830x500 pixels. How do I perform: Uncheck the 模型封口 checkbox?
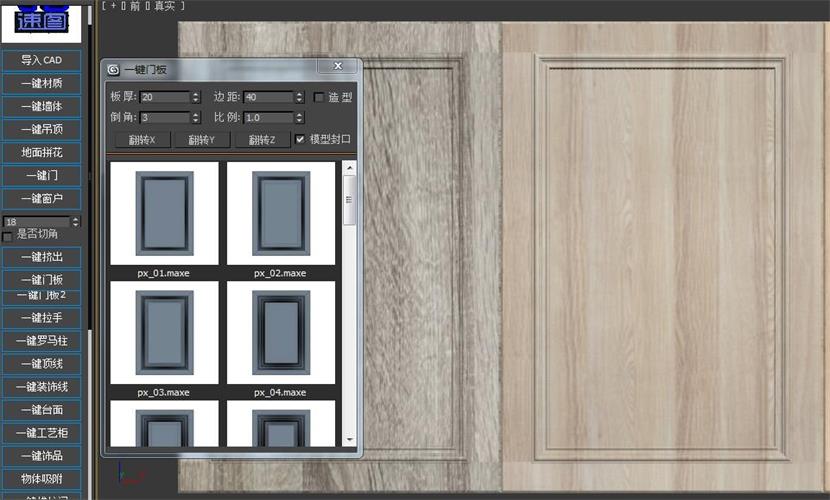tap(300, 139)
